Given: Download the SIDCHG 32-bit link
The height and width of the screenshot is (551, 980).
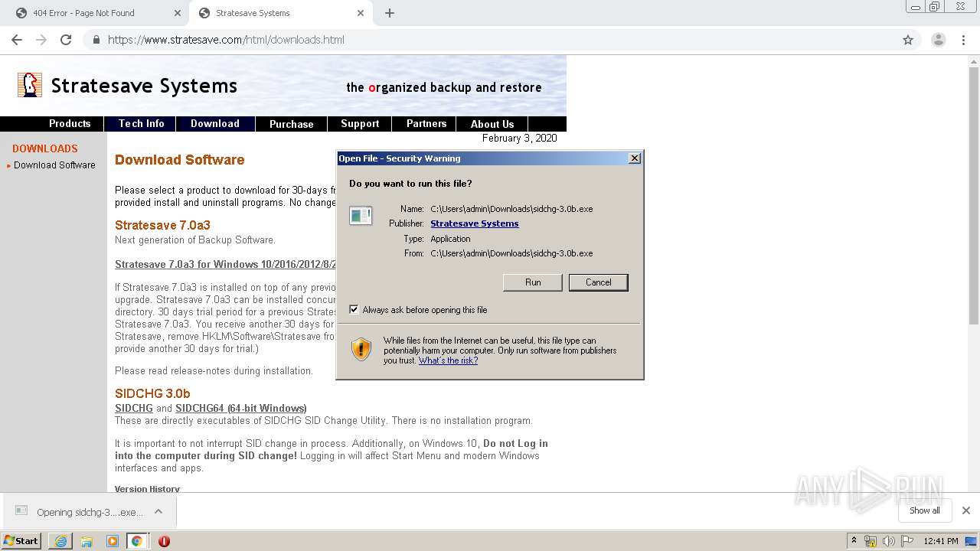Looking at the screenshot, I should click(134, 408).
